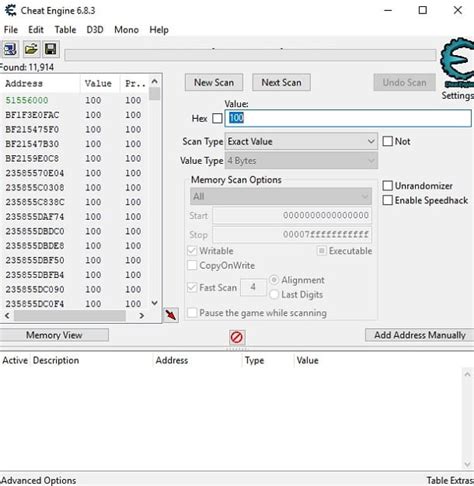
Task: Select address 235855DAF74 row
Action: (x=74, y=217)
